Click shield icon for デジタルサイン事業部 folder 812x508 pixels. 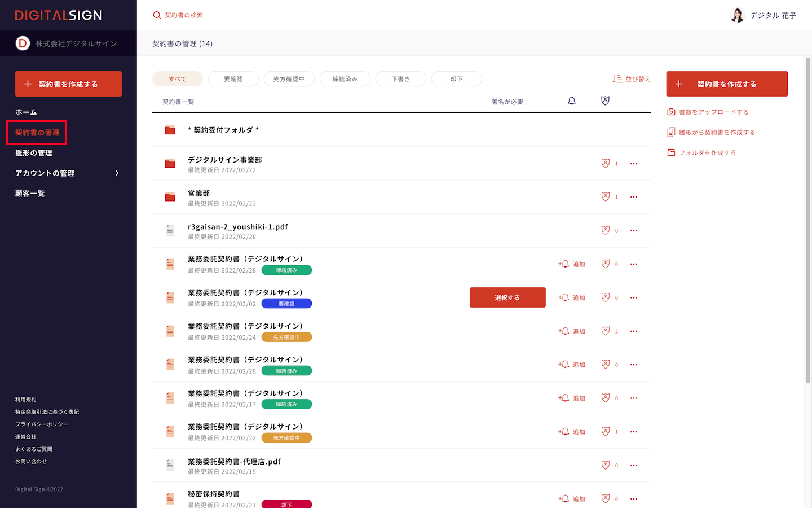[605, 164]
